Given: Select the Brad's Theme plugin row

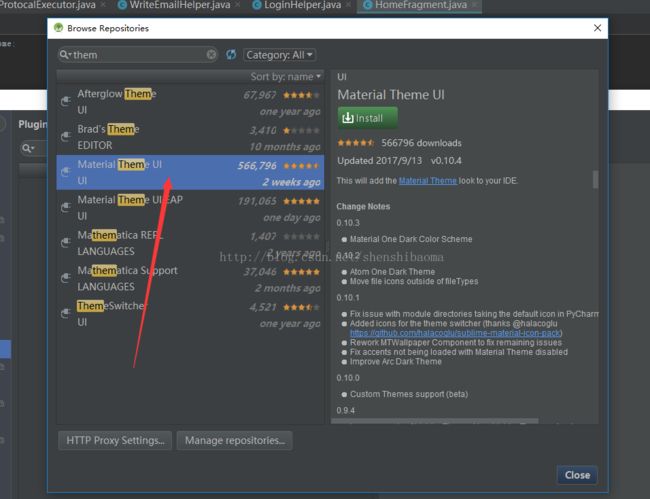Looking at the screenshot, I should [190, 137].
